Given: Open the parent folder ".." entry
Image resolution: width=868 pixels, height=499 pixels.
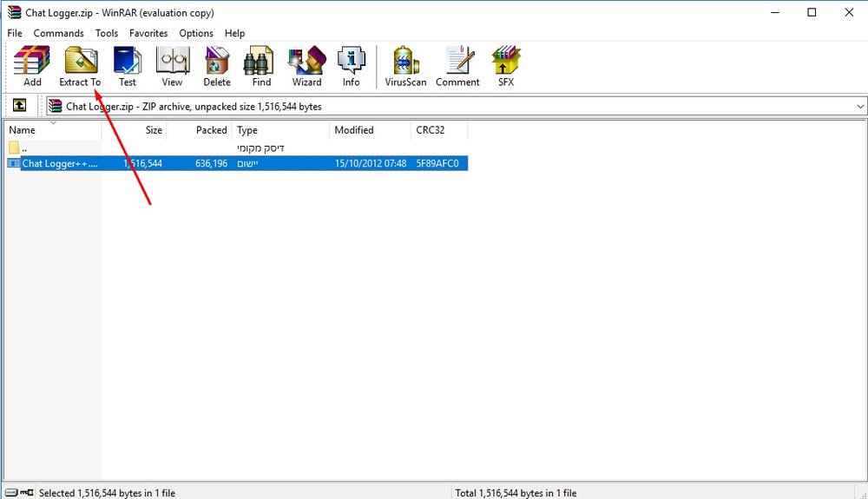Looking at the screenshot, I should [x=24, y=148].
